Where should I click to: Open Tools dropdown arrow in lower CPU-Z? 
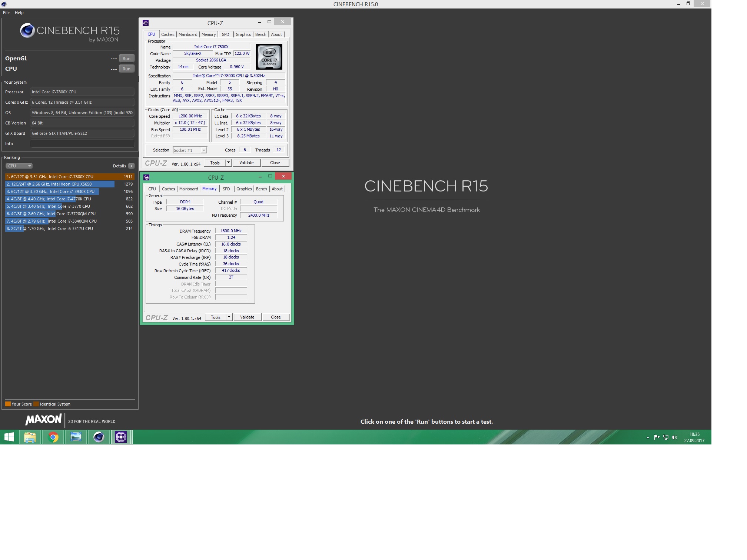tap(229, 317)
